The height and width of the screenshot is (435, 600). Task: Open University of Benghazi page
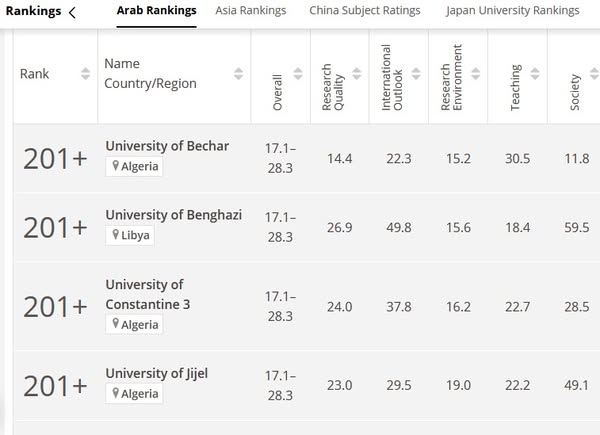click(174, 215)
